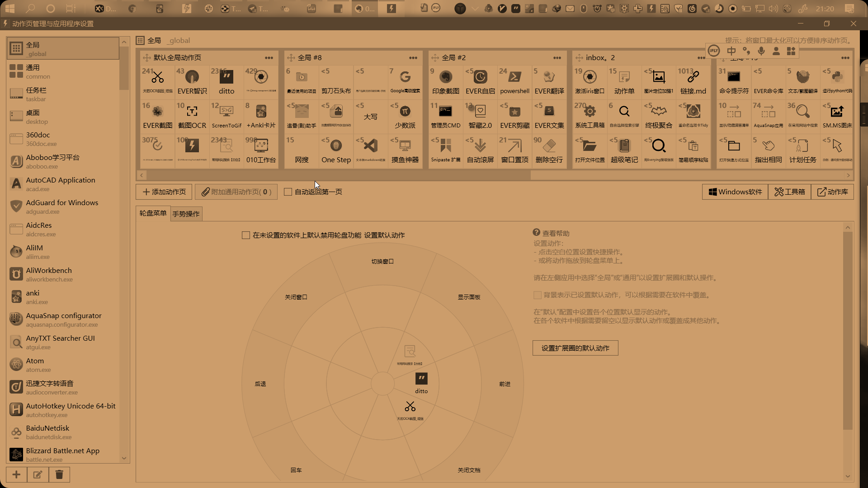Click 设置扩展圈的默认动作 button
Viewport: 868px width, 488px height.
575,348
